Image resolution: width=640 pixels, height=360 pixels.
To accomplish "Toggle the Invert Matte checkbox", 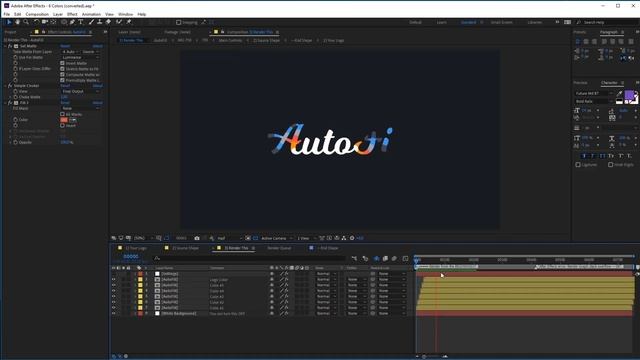I will point(62,63).
